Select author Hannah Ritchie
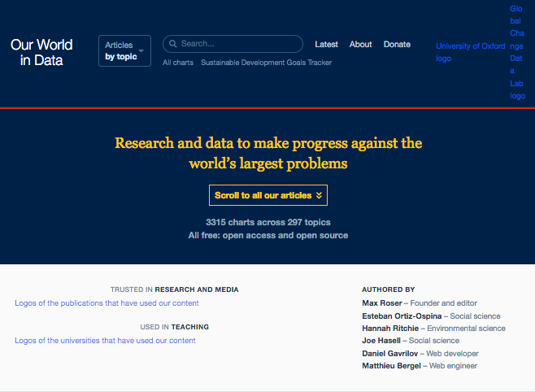Viewport: 535px width, 392px height. pyautogui.click(x=390, y=329)
